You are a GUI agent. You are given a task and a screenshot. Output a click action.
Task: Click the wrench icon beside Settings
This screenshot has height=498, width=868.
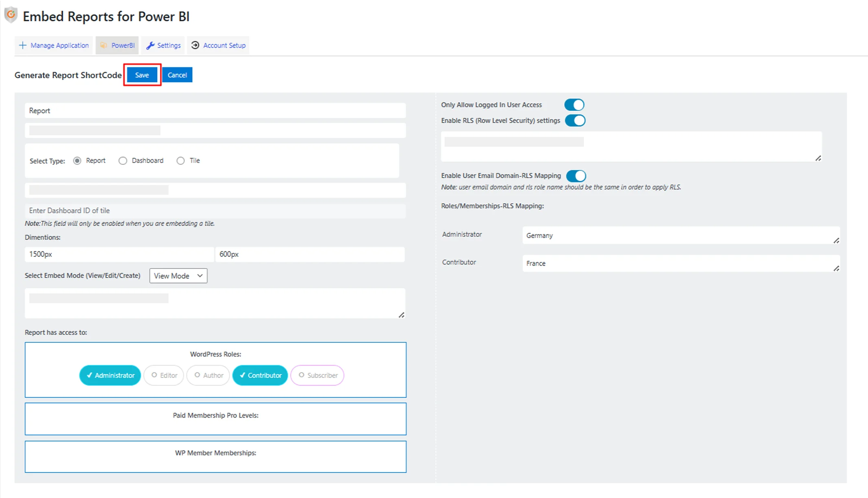click(150, 45)
